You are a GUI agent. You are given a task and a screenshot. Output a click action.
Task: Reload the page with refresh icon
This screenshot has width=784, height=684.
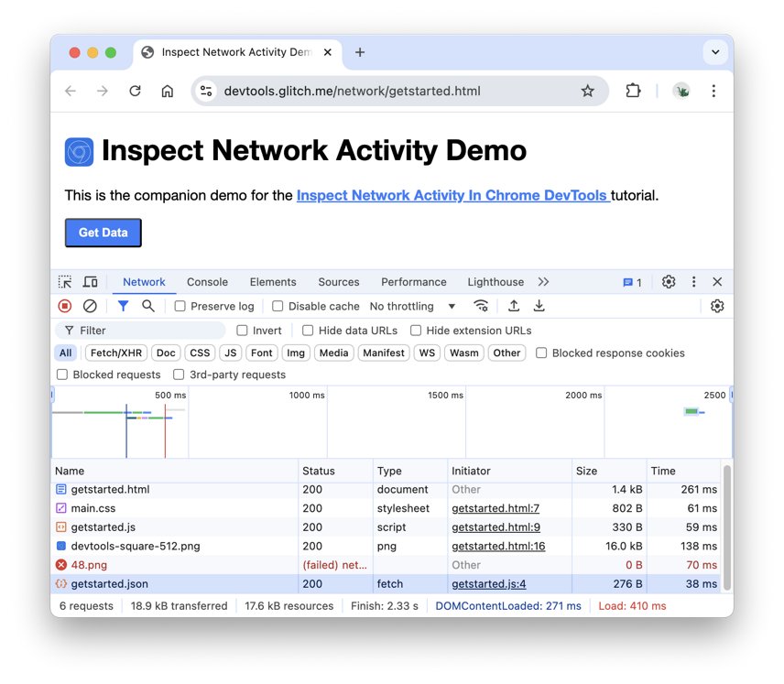coord(135,91)
